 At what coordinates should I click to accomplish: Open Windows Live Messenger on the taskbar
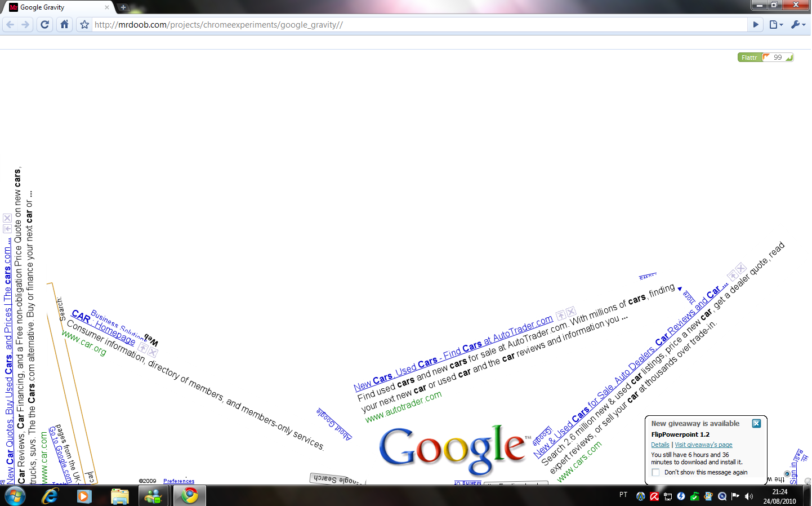click(x=154, y=496)
